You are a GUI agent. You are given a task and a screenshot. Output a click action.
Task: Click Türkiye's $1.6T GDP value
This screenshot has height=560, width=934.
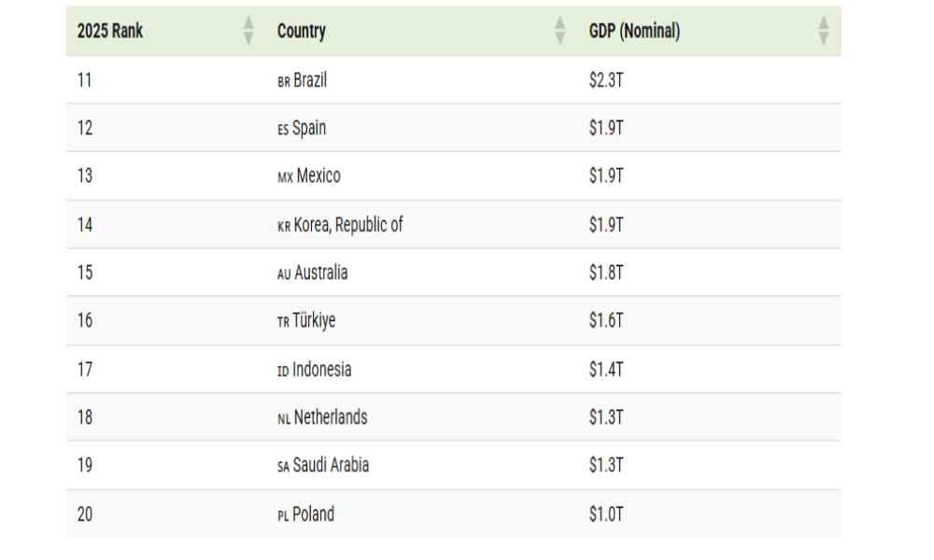click(x=606, y=322)
